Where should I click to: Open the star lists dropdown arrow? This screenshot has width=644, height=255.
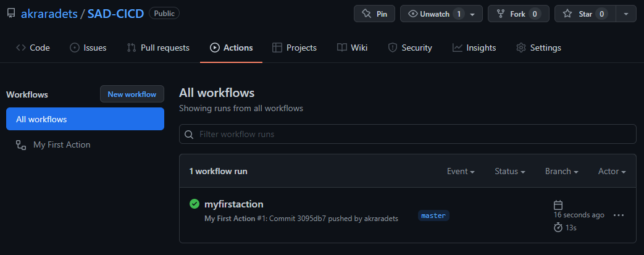click(x=626, y=14)
